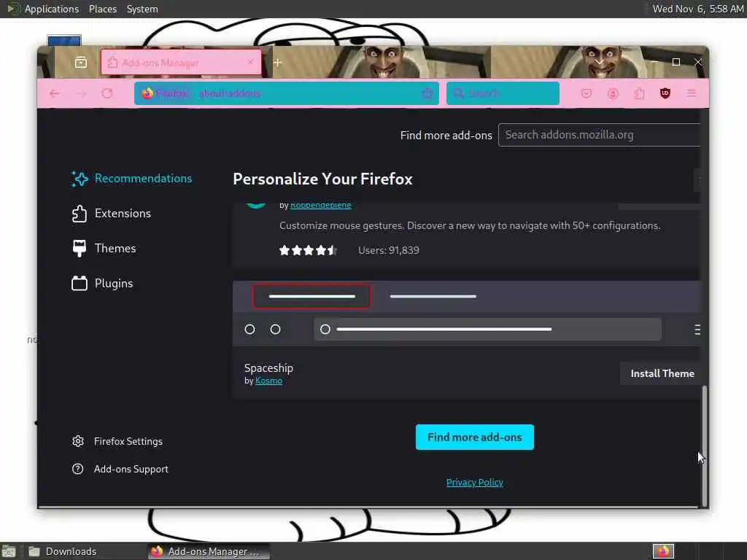
Task: Open the Pocket save icon
Action: pos(586,93)
